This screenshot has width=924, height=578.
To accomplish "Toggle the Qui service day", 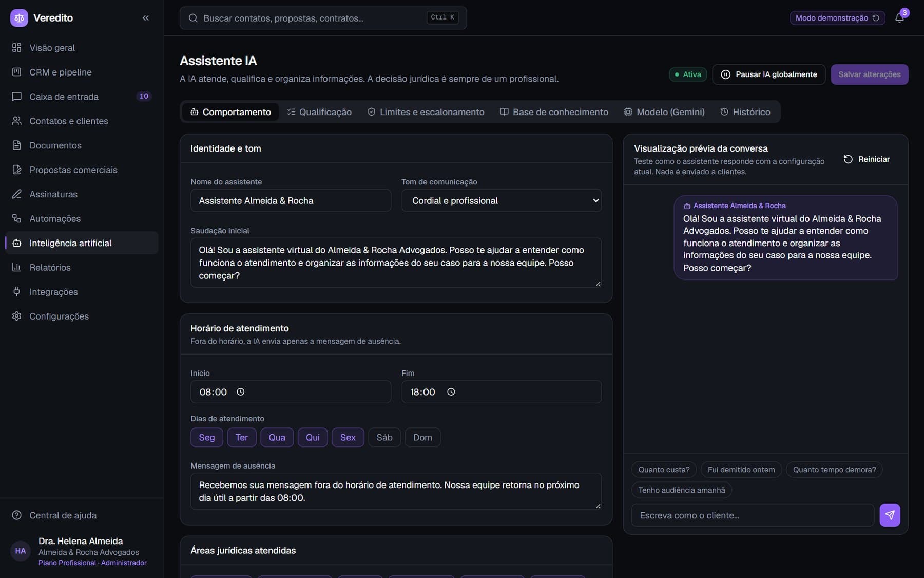I will [x=313, y=437].
